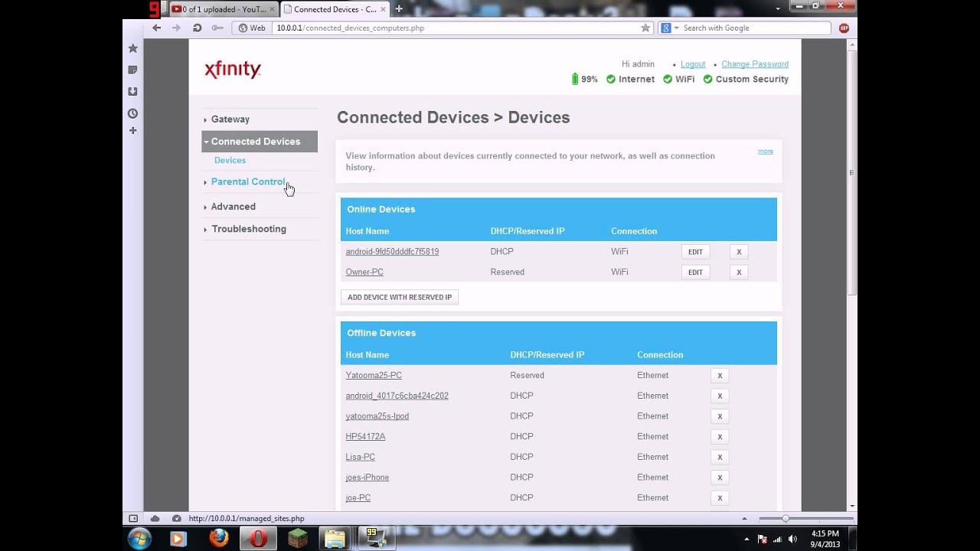Open the Windows Start menu
This screenshot has height=551, width=980.
[x=139, y=539]
